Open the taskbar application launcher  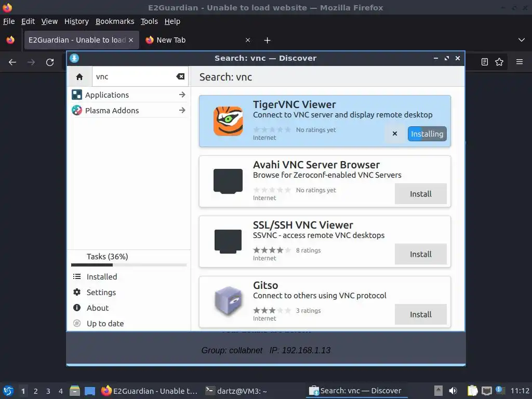pyautogui.click(x=8, y=391)
